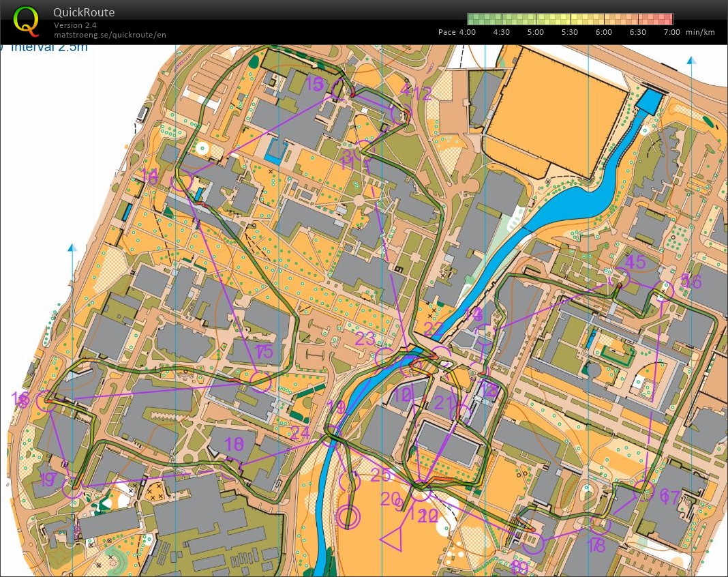Select control circle 23 near the canal

[x=385, y=356]
